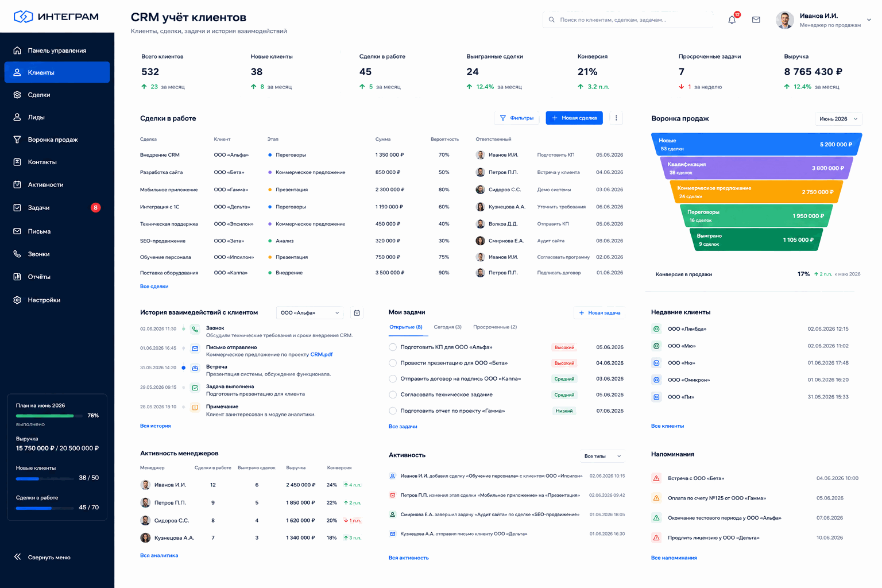Check off task Подготовить КП для ООО «Альфа»
Image resolution: width=882 pixels, height=588 pixels.
pos(393,347)
